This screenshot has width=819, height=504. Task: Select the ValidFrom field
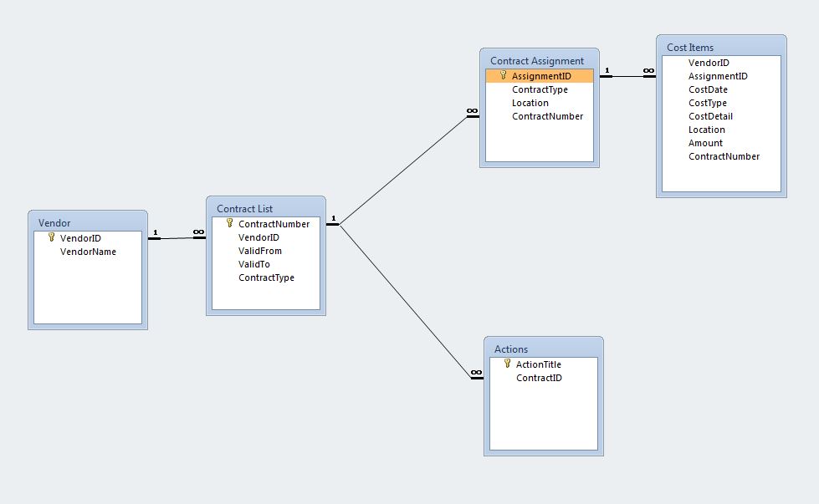click(x=259, y=251)
